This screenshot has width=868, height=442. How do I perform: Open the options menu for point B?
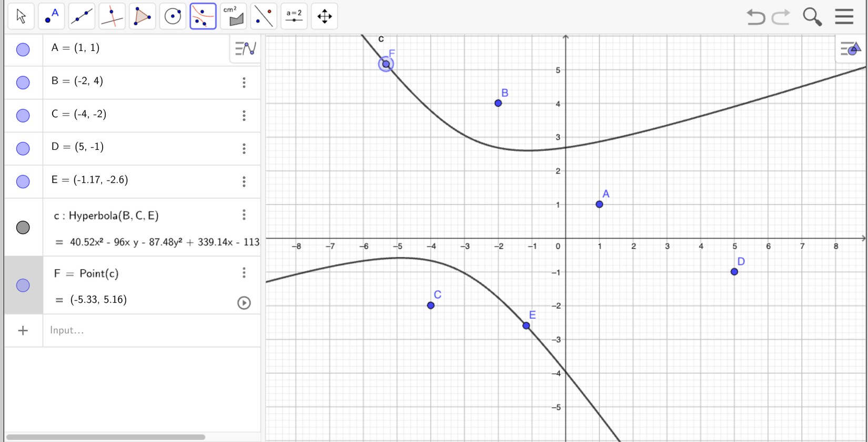pos(244,83)
